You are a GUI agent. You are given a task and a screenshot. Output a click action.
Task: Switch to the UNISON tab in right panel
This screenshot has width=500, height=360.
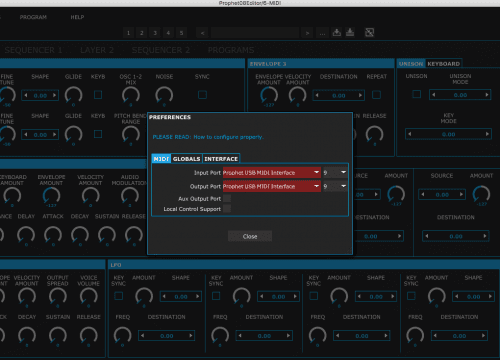tap(411, 64)
